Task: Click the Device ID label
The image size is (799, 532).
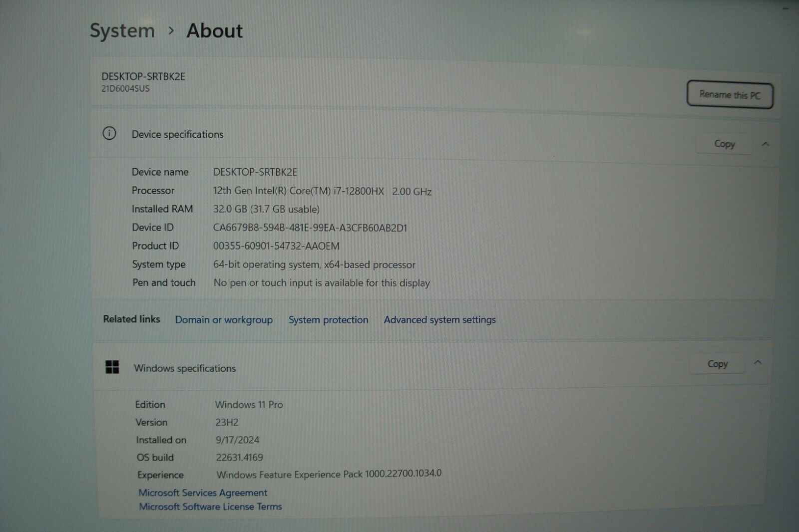Action: pyautogui.click(x=153, y=228)
